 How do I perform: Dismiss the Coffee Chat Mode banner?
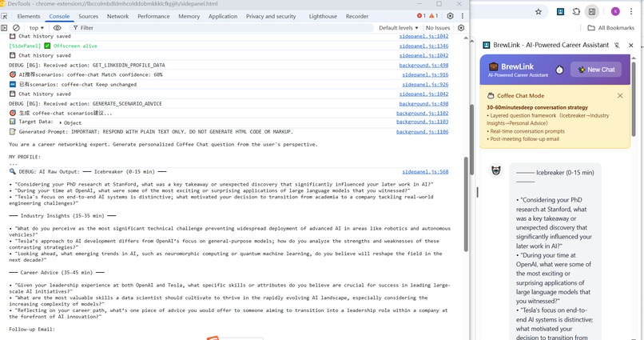620,95
